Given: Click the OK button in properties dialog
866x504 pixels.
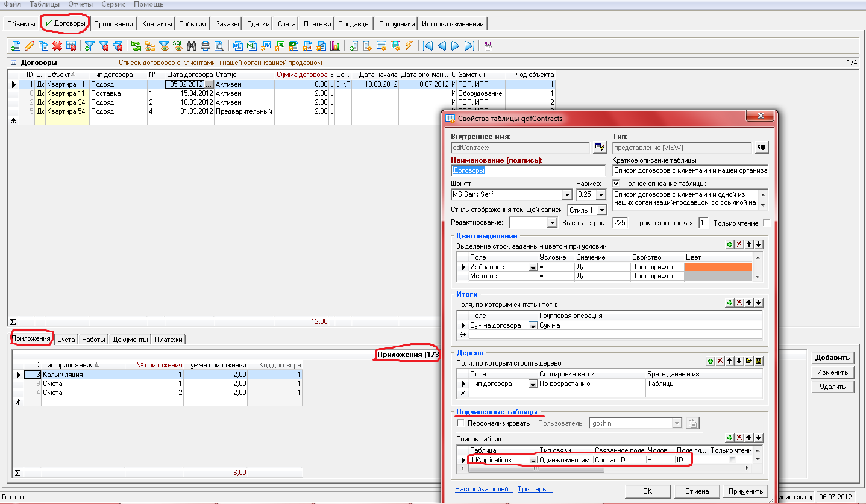Looking at the screenshot, I should pos(647,491).
